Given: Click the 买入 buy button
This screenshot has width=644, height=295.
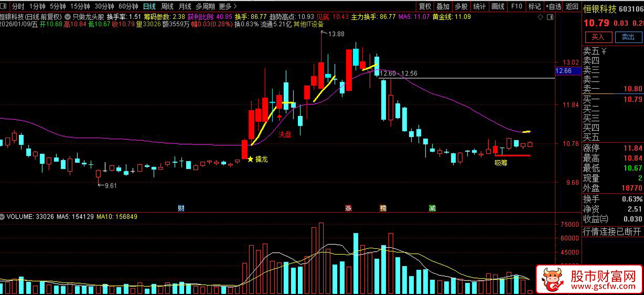Looking at the screenshot, I should (x=598, y=37).
